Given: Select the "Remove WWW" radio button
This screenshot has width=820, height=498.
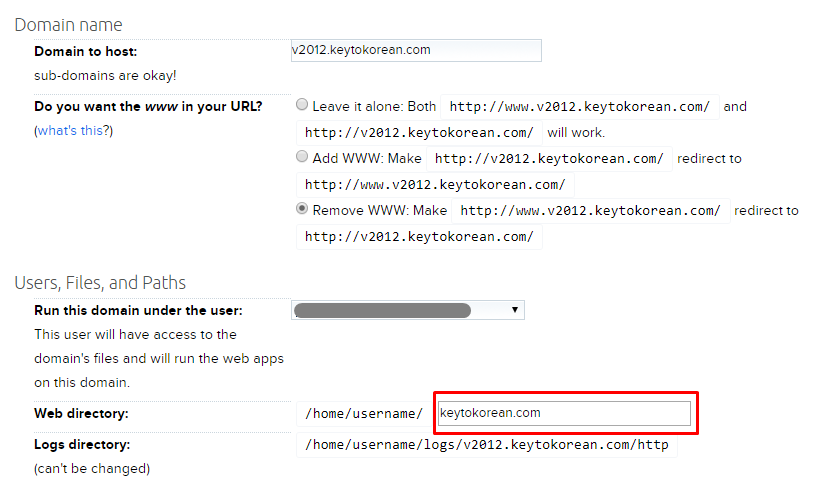Looking at the screenshot, I should tap(302, 208).
